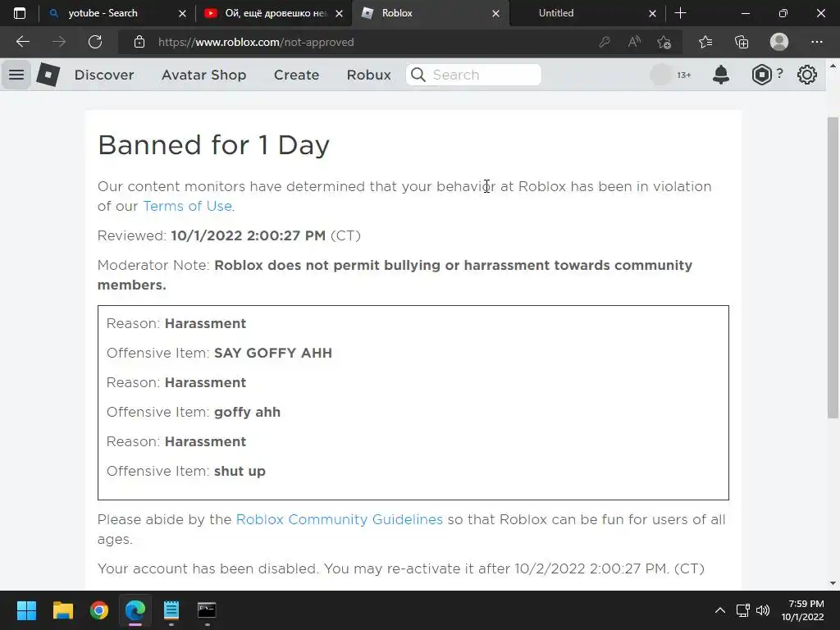Image resolution: width=840 pixels, height=630 pixels.
Task: Open the Command Prompt taskbar icon
Action: click(x=207, y=610)
